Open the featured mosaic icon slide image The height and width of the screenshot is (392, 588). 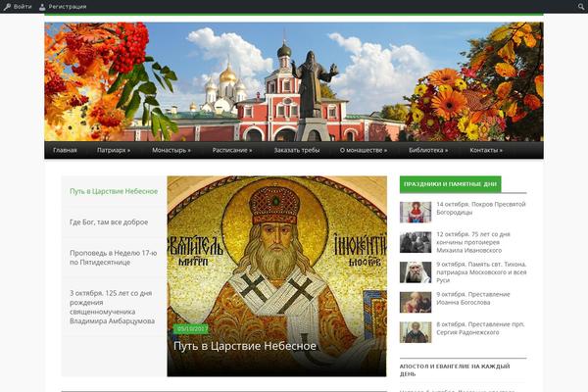pyautogui.click(x=276, y=276)
